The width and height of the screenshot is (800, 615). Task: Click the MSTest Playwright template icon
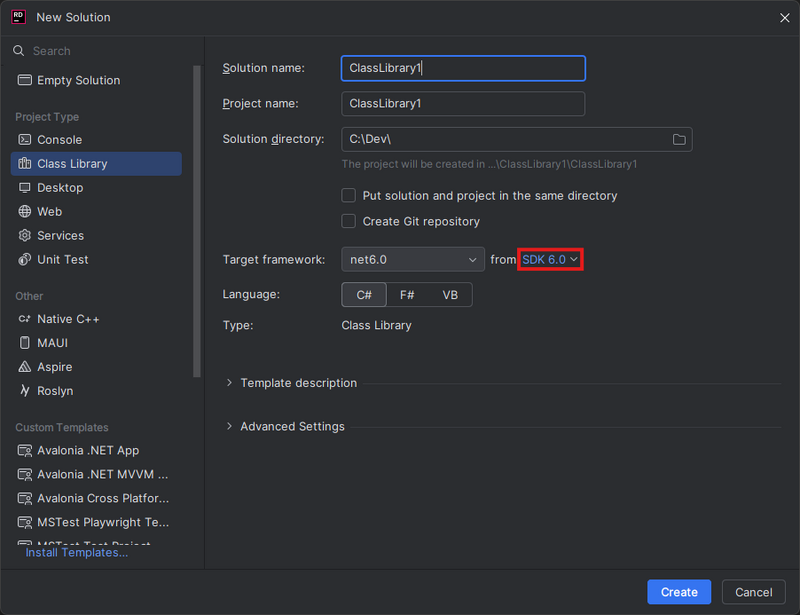click(24, 522)
